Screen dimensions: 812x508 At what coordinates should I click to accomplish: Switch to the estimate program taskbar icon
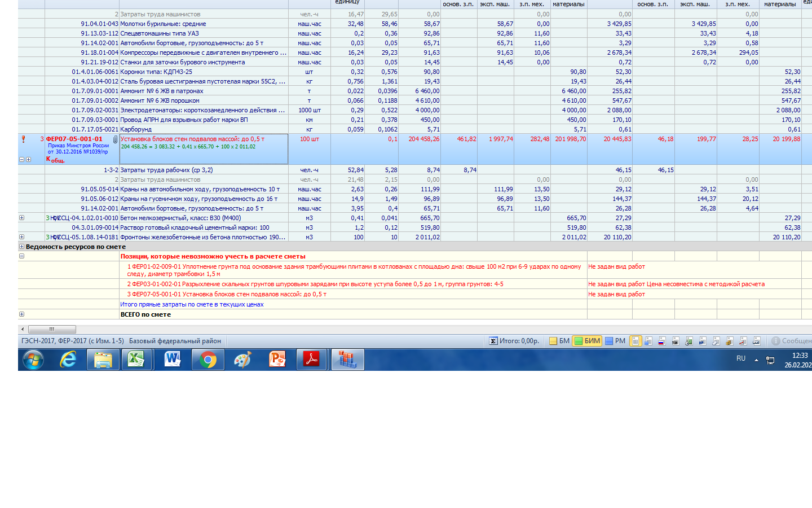coord(348,360)
